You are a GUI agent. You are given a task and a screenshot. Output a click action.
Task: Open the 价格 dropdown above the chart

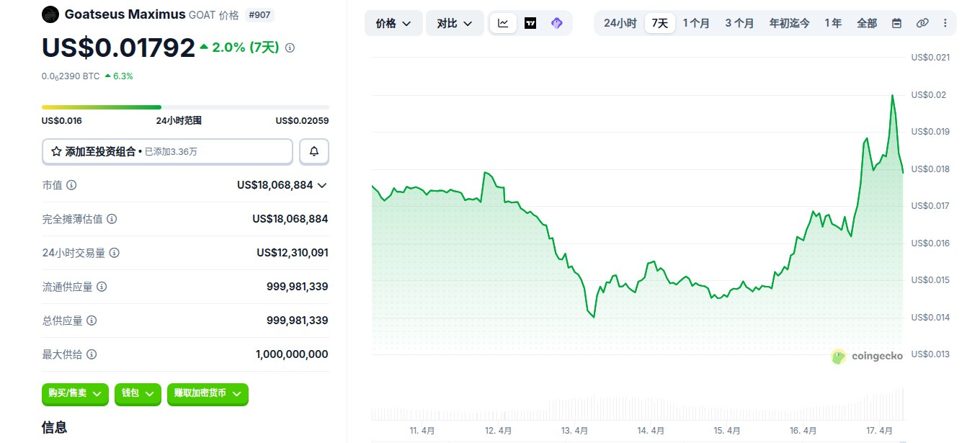point(393,23)
